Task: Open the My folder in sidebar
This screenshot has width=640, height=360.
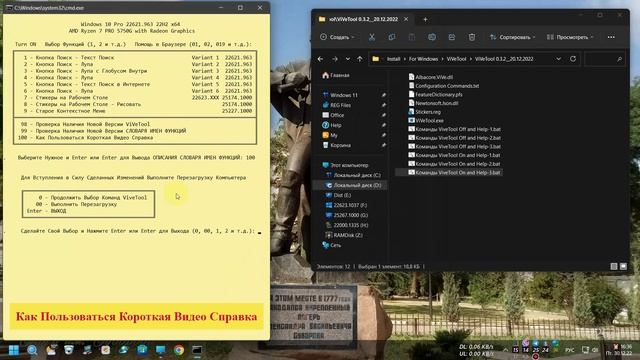Action: [x=334, y=135]
